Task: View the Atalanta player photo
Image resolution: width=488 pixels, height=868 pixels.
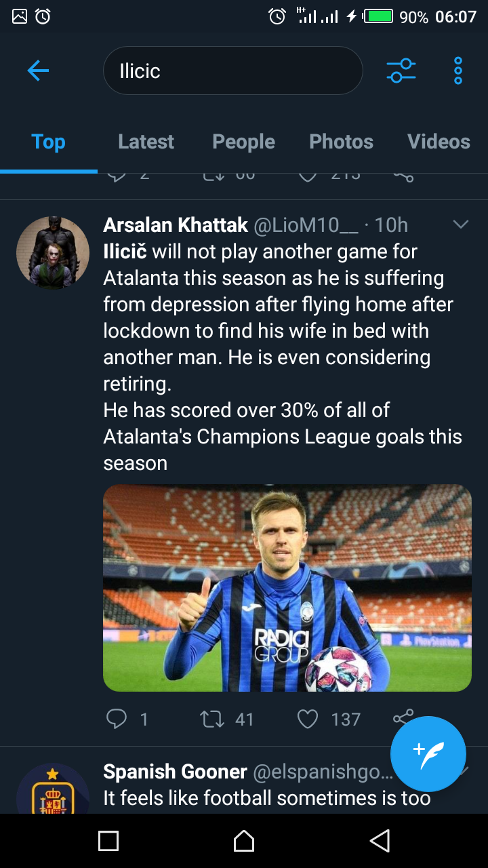Action: tap(287, 587)
